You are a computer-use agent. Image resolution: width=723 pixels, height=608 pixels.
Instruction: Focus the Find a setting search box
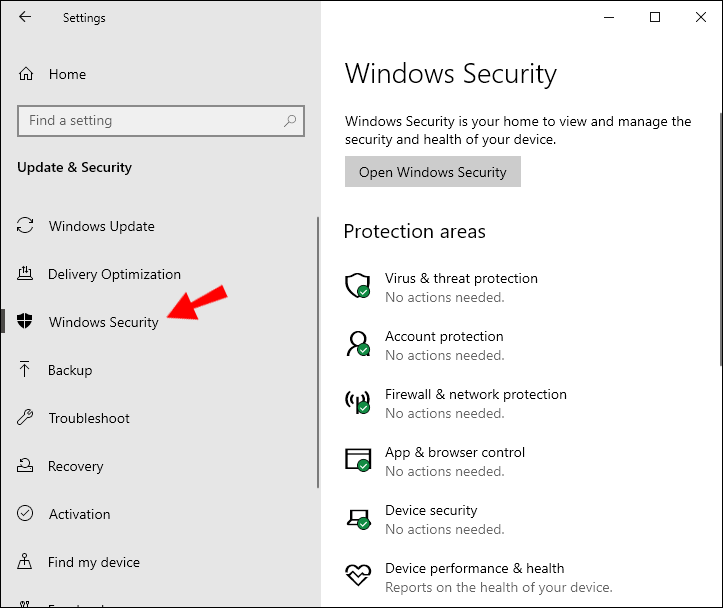pyautogui.click(x=150, y=121)
